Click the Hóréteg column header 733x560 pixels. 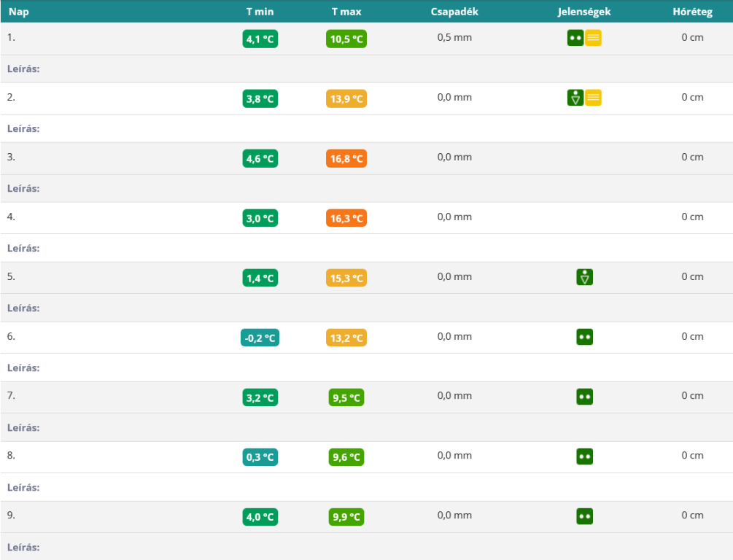pyautogui.click(x=692, y=12)
